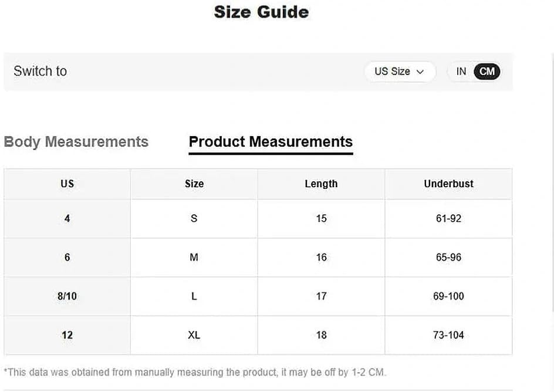Viewport: 554px width, 392px height.
Task: Select the XL size cell
Action: pyautogui.click(x=194, y=335)
